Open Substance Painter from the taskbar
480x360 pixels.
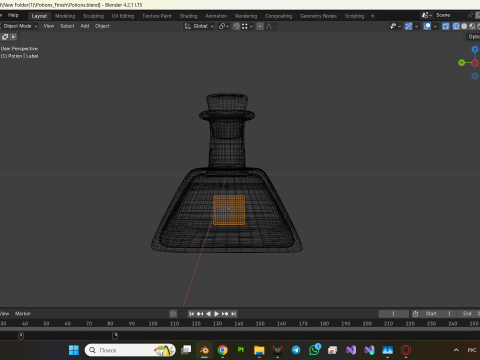click(241, 350)
